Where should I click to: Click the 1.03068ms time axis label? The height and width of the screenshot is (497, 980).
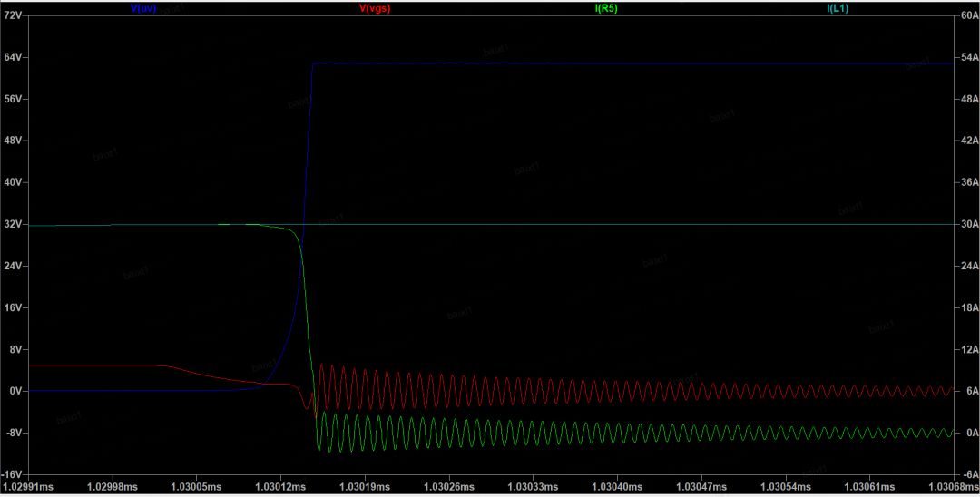[x=953, y=486]
